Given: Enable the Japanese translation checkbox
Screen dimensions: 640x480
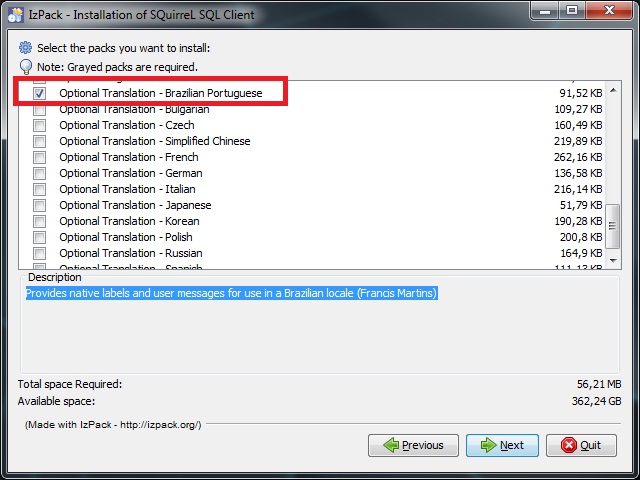Looking at the screenshot, I should pyautogui.click(x=40, y=205).
